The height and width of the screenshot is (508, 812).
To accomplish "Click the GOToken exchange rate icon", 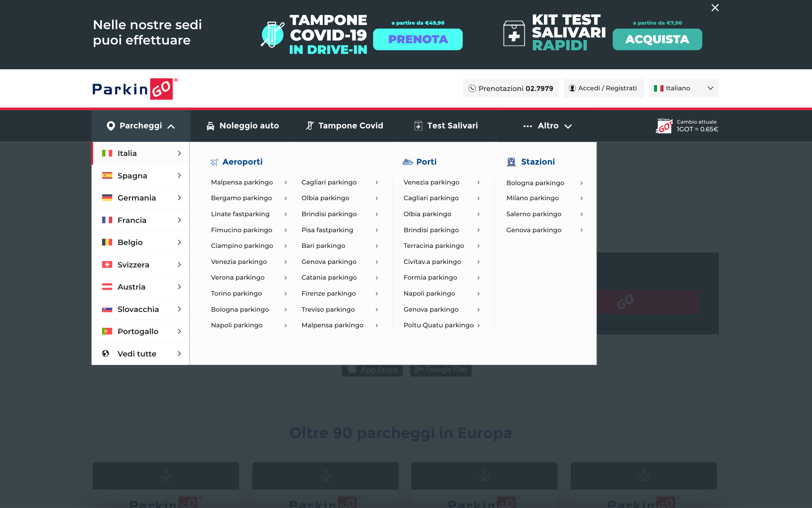I will [x=664, y=126].
